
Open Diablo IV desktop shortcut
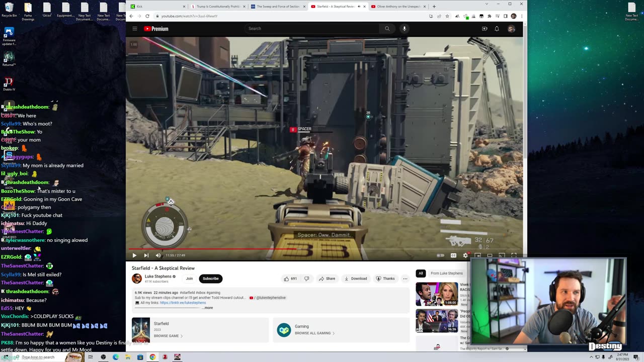9,84
